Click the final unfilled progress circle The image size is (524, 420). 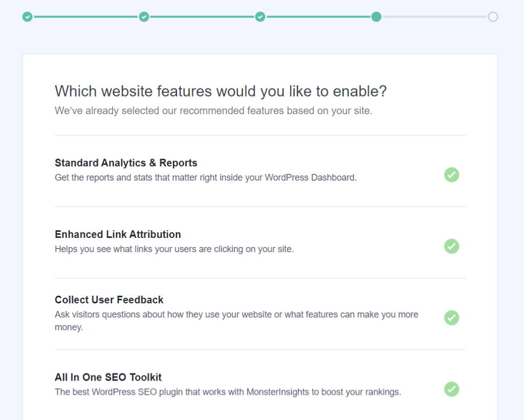pos(493,17)
